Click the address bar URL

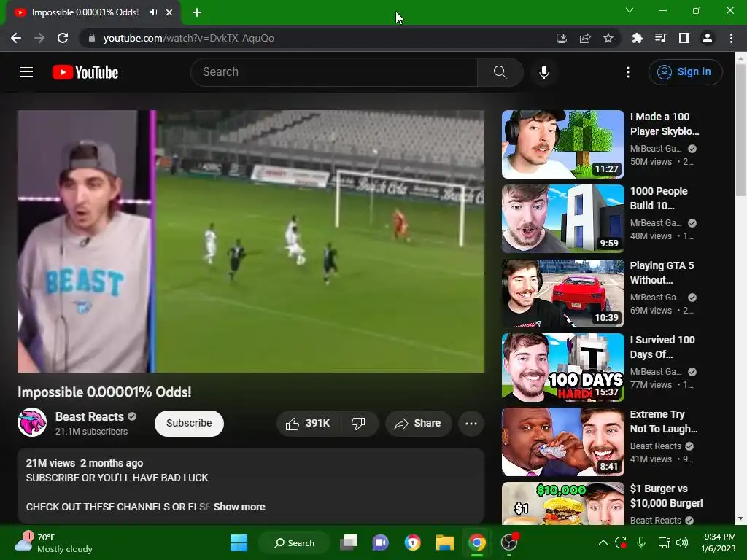coord(189,38)
